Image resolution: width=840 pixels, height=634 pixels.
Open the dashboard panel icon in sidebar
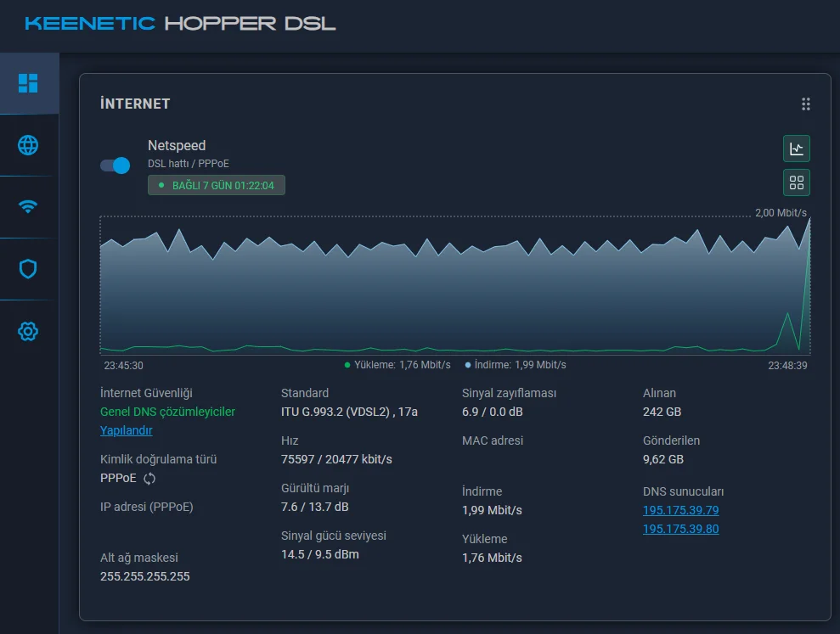pyautogui.click(x=28, y=83)
